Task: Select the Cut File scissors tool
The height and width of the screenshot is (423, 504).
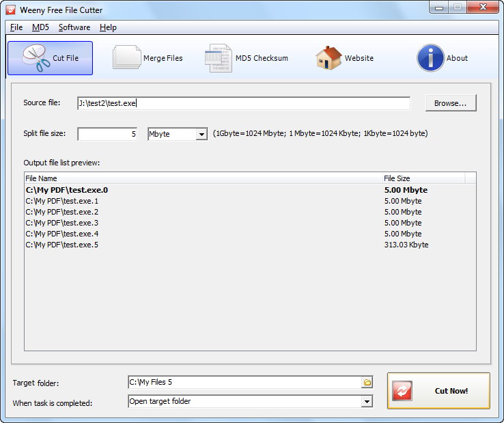Action: (50, 58)
